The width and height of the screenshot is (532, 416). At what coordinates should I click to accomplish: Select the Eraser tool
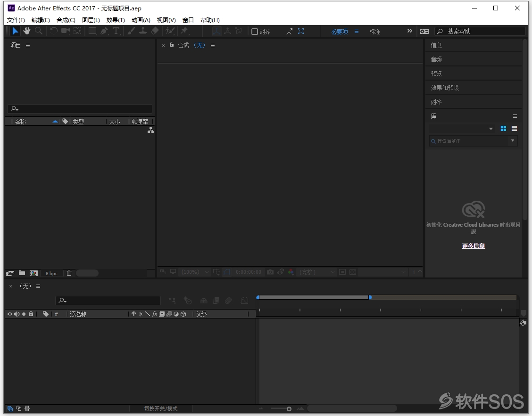pos(155,31)
